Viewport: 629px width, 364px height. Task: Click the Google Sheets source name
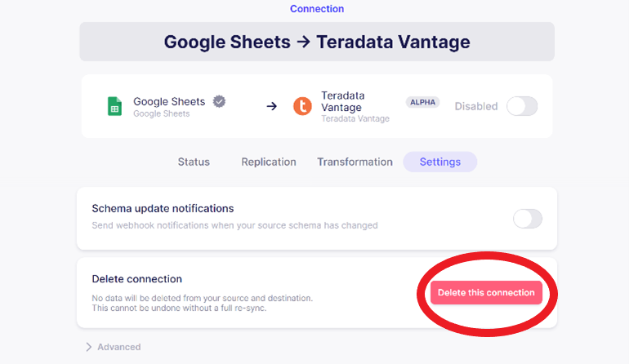click(x=169, y=102)
